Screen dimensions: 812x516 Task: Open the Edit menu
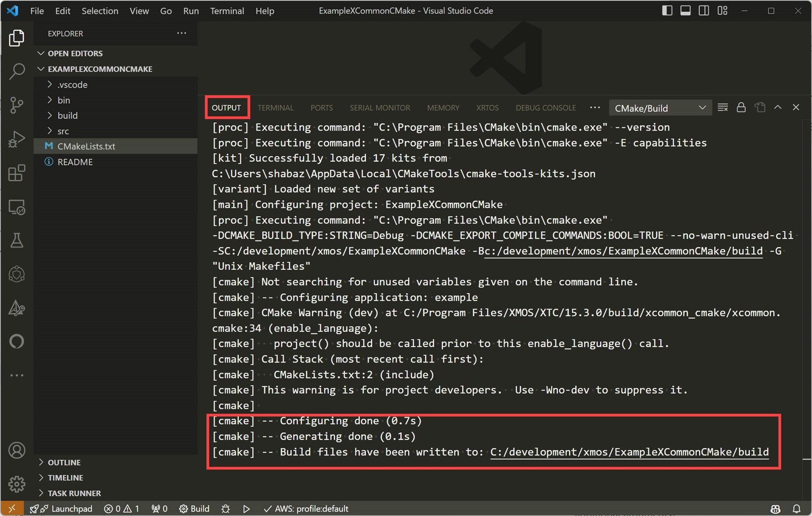coord(63,11)
